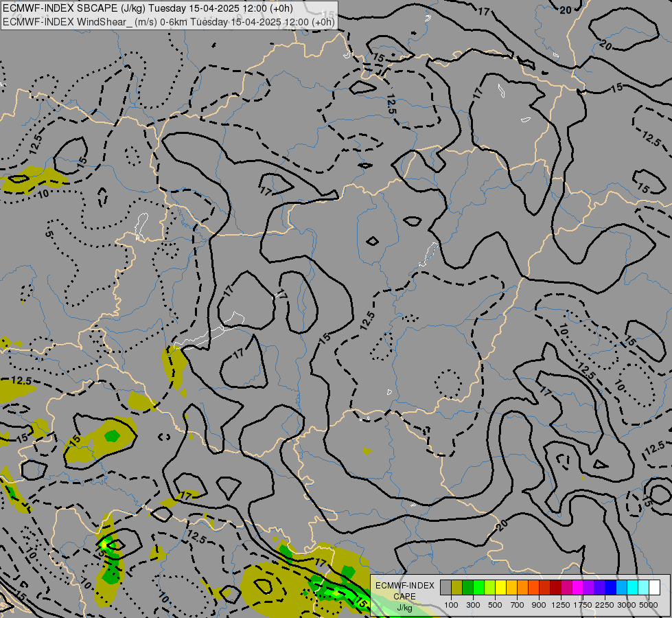The image size is (672, 618).
Task: Select the magenta legend swatch
Action: coord(578,587)
